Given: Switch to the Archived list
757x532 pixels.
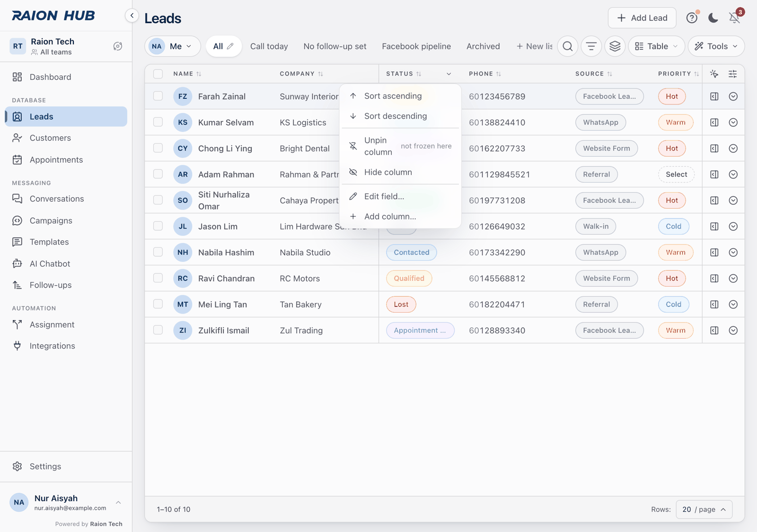Looking at the screenshot, I should pos(483,46).
